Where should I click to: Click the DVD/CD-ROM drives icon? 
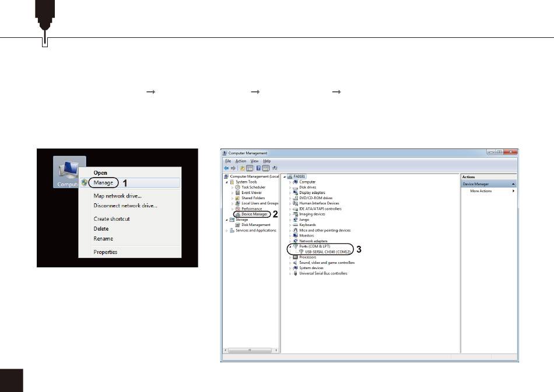296,198
